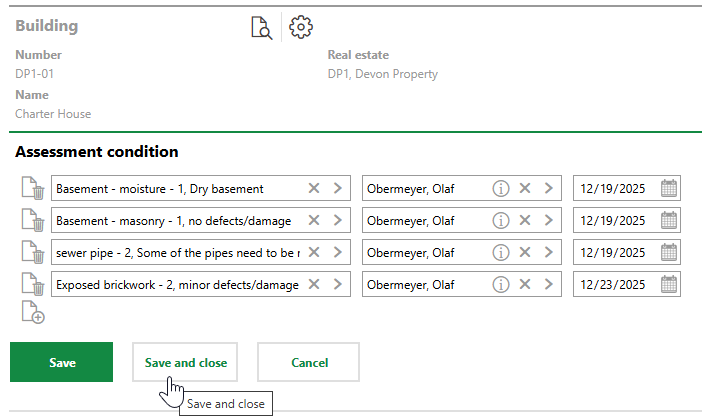Image resolution: width=702 pixels, height=418 pixels.
Task: Click the green Save button
Action: click(x=62, y=362)
